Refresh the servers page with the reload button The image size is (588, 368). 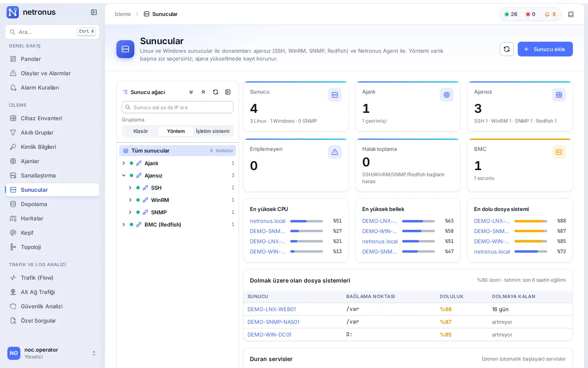coord(507,49)
